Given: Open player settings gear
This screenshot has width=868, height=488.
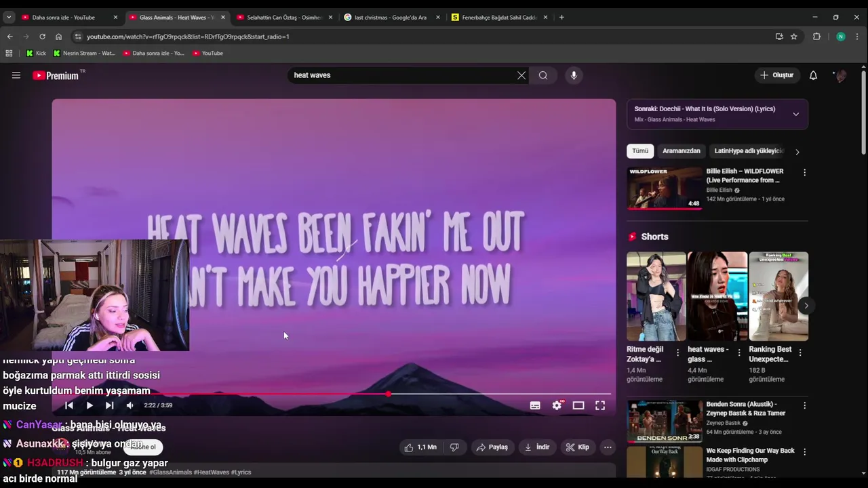Looking at the screenshot, I should pyautogui.click(x=557, y=405).
